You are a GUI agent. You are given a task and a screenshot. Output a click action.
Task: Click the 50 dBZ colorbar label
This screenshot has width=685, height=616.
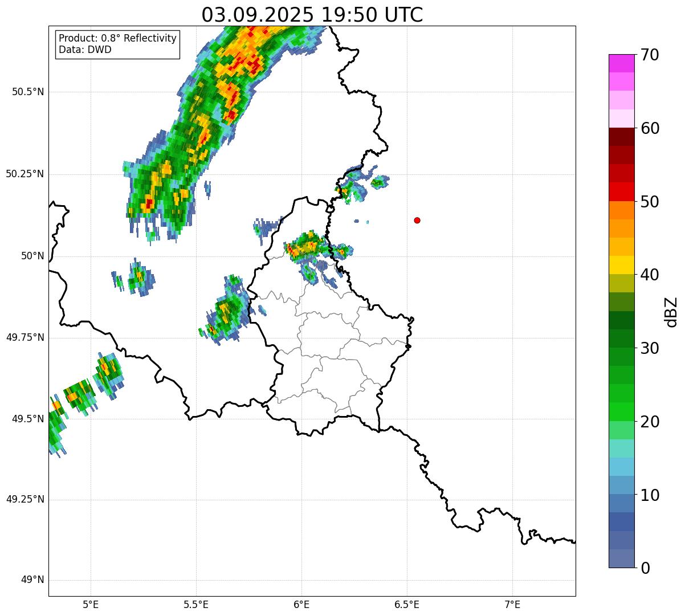(x=650, y=202)
